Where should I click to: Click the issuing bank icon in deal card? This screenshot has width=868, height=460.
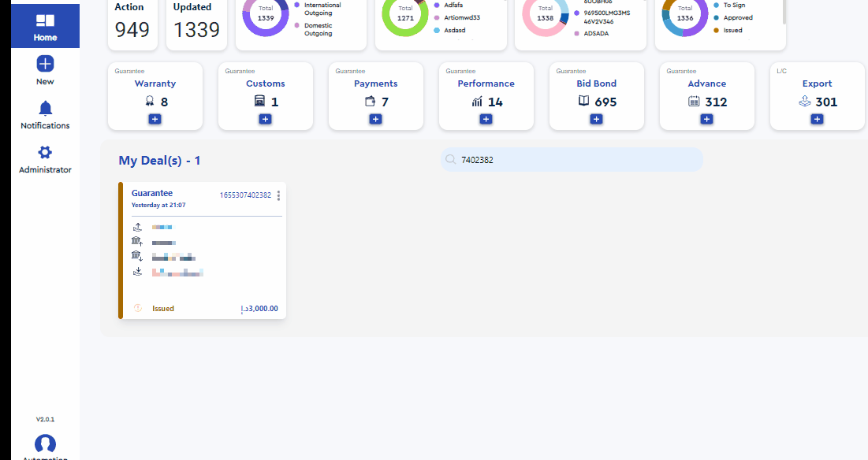(x=137, y=242)
